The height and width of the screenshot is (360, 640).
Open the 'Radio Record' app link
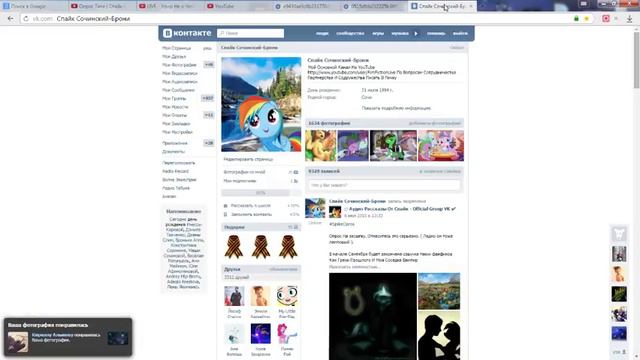pos(176,171)
